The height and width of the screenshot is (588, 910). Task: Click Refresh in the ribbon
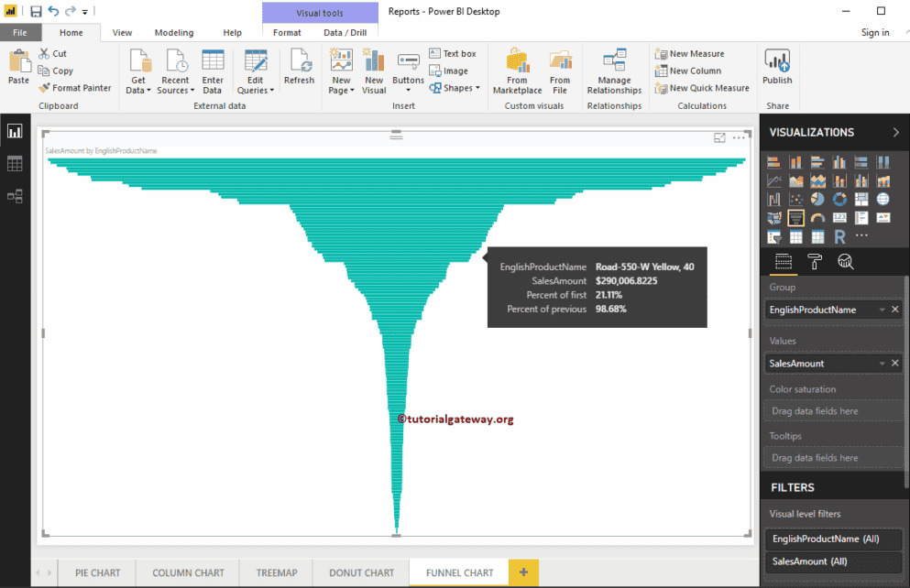300,67
